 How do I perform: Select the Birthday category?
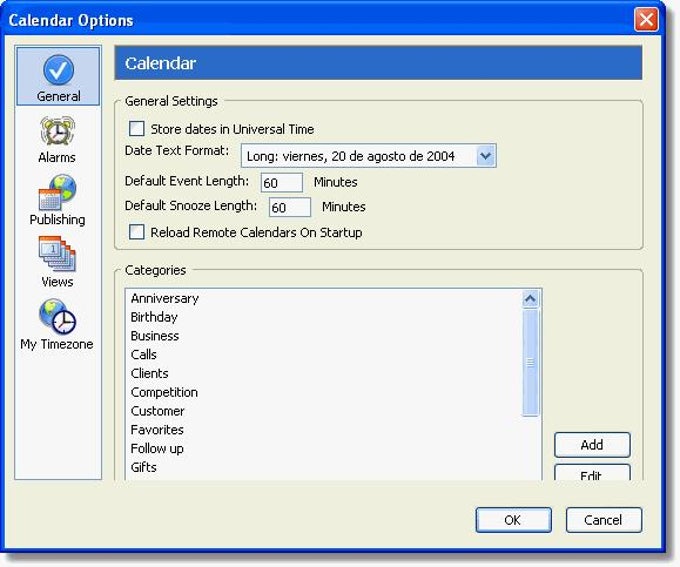(154, 317)
